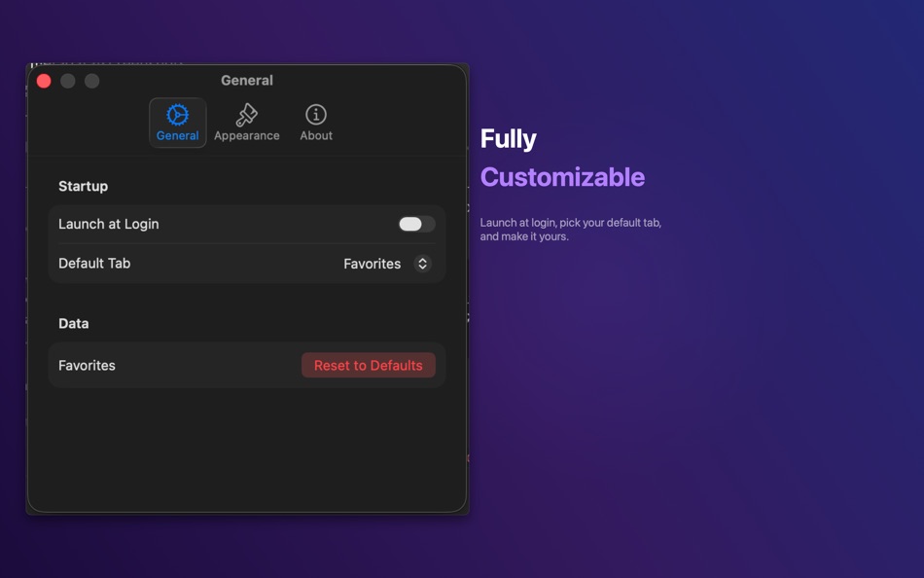924x578 pixels.
Task: Click the Favorites row under Data
Action: click(86, 365)
